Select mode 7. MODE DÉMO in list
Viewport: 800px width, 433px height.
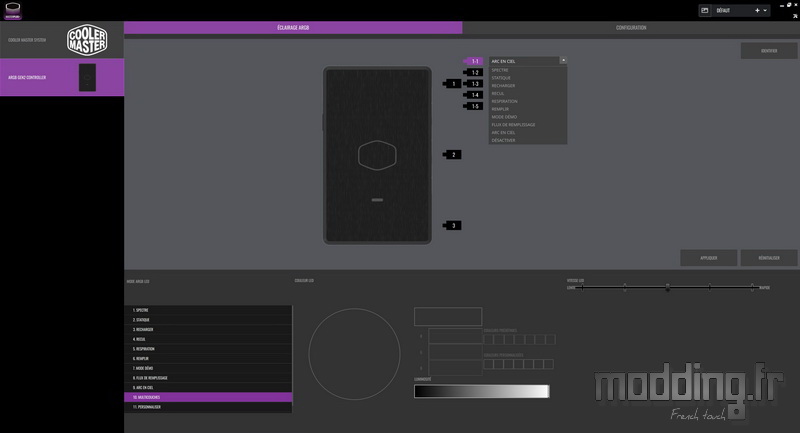(208, 368)
